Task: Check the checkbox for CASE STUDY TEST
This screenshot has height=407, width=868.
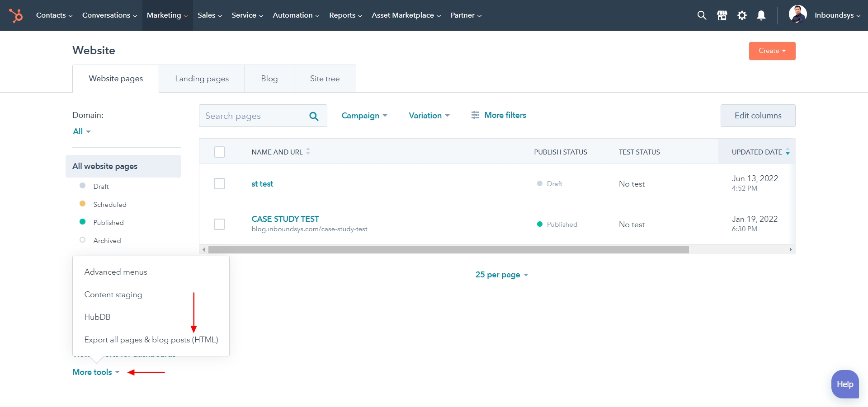Action: point(219,224)
